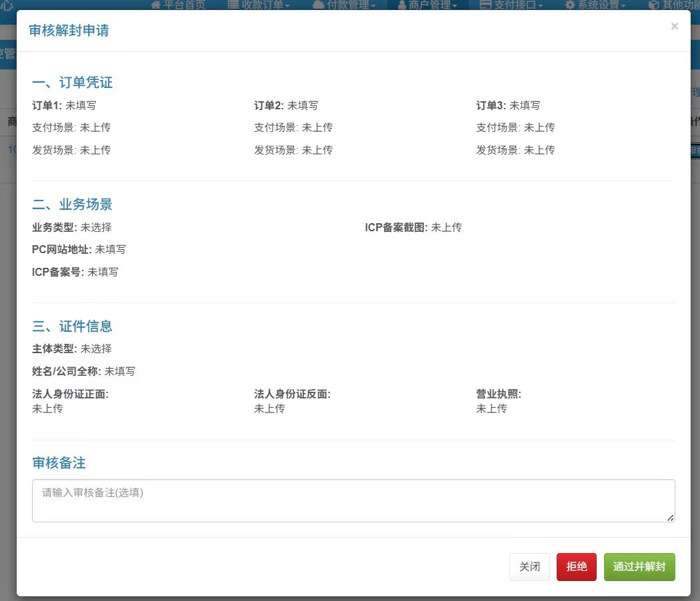Click the gear icon beside 系统设置
Screen dimensions: 700x601
(570, 5)
